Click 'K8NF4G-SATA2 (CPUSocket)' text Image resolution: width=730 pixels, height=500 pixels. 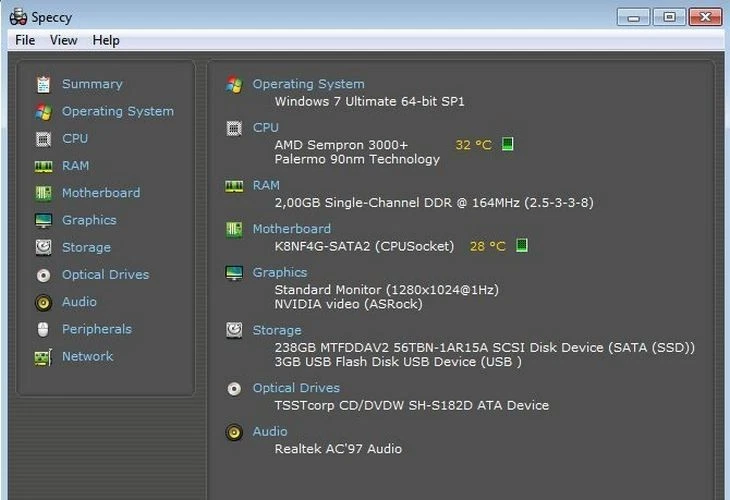click(x=364, y=246)
